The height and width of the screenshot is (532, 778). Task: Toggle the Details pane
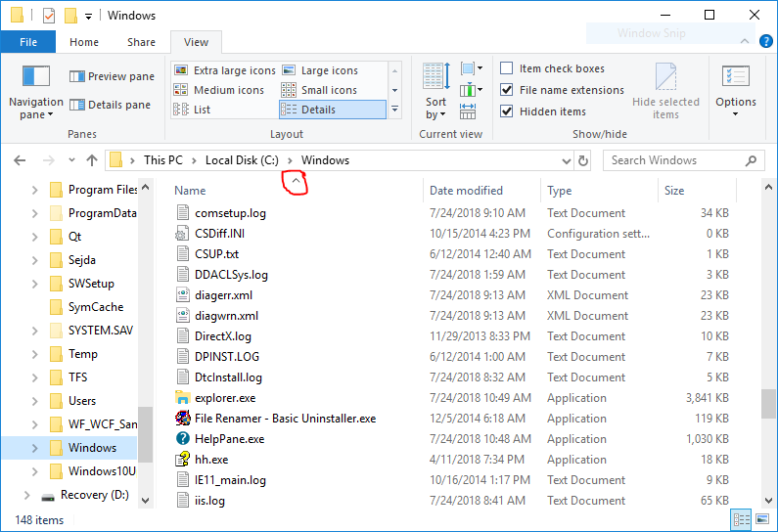click(x=110, y=105)
